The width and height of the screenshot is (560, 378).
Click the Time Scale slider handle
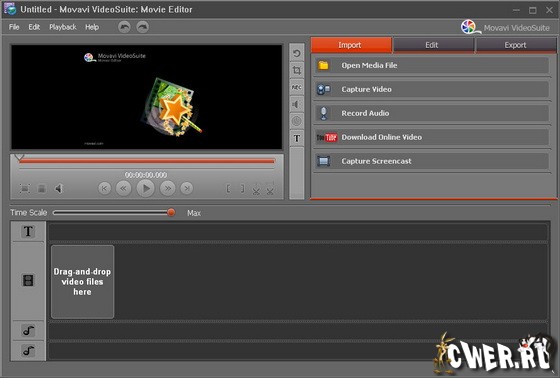[x=171, y=213]
